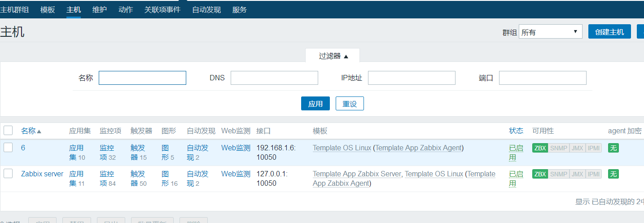Screen dimensions: 644x223
Task: Click the ZBX availability badge for Zabbix server
Action: coord(540,174)
